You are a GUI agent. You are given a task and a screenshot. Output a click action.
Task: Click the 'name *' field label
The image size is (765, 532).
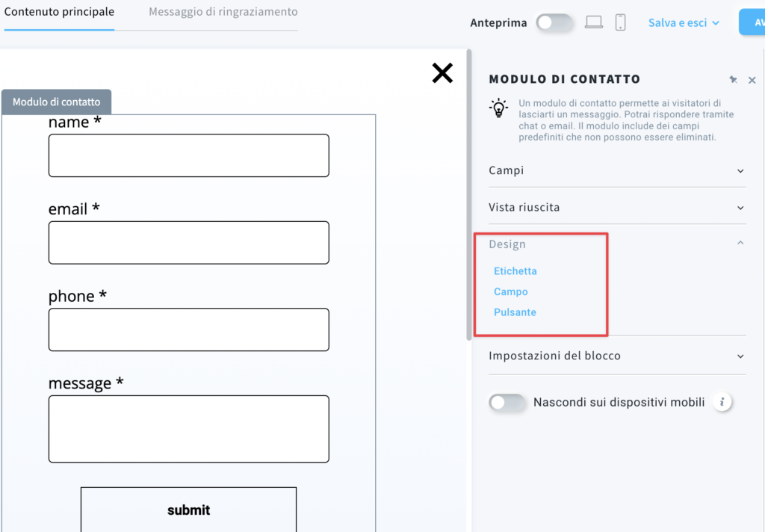(x=75, y=122)
